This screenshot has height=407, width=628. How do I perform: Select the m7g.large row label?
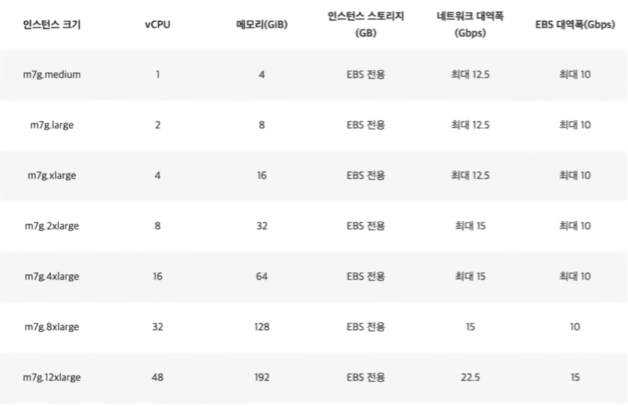[52, 125]
